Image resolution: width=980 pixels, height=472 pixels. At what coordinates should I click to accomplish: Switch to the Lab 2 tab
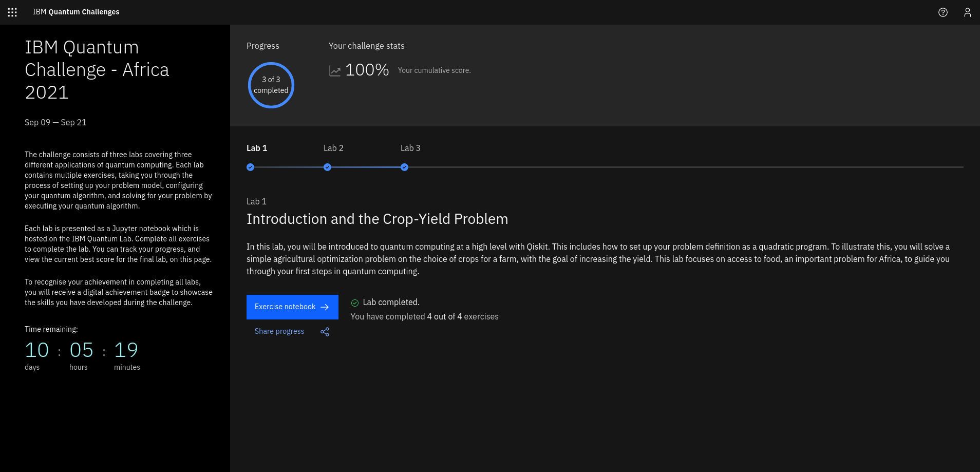pos(333,148)
